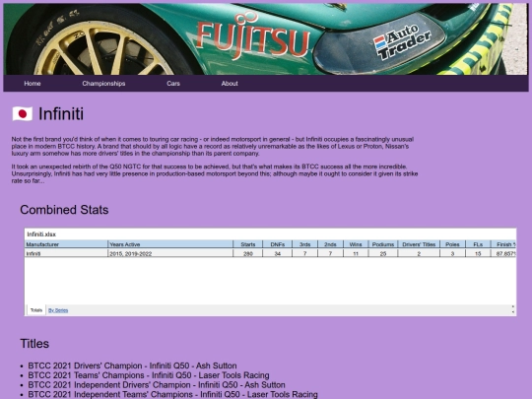The height and width of the screenshot is (399, 532).
Task: Click the paragraph beginning 'It took an unexpected rebirth'
Action: coord(215,173)
